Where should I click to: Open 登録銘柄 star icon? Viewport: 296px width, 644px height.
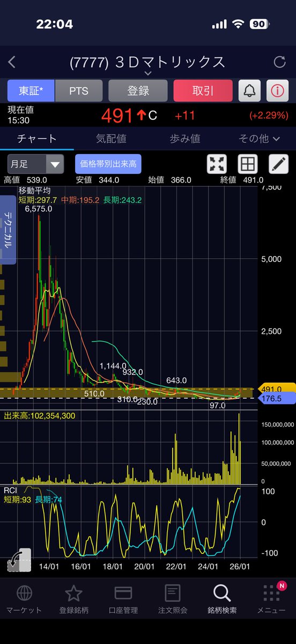(73, 592)
